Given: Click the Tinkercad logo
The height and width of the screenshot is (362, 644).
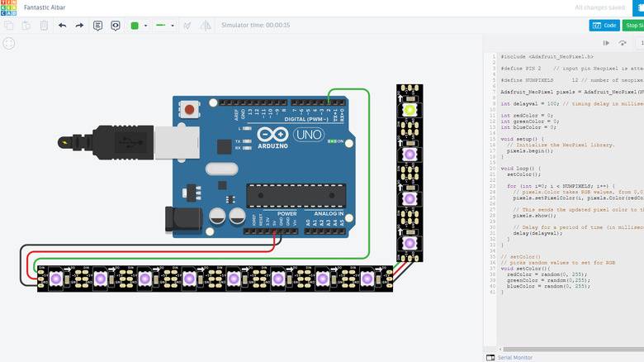Looking at the screenshot, I should tap(7, 7).
